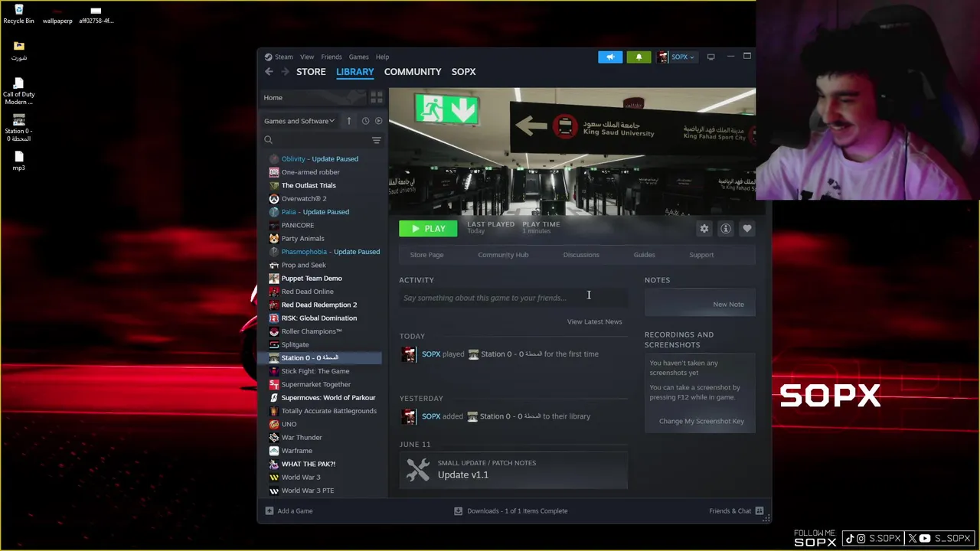Open the Friends menu
Viewport: 980px width, 551px height.
click(332, 57)
